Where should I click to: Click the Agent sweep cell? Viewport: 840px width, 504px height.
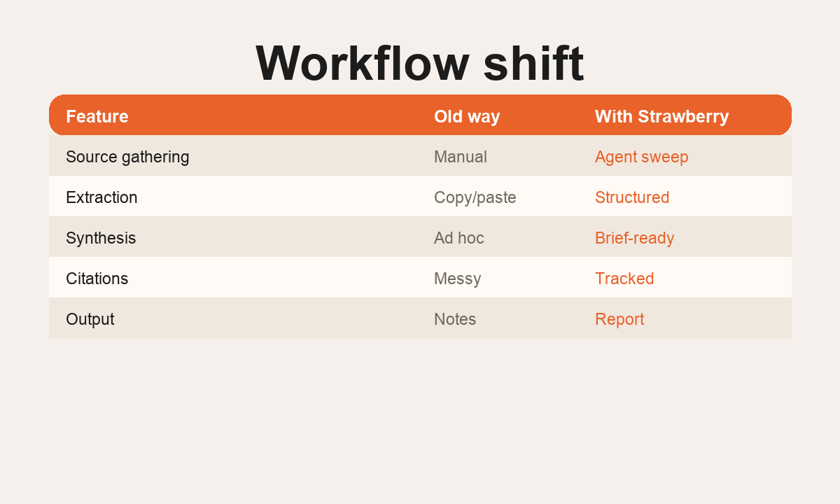pyautogui.click(x=642, y=157)
